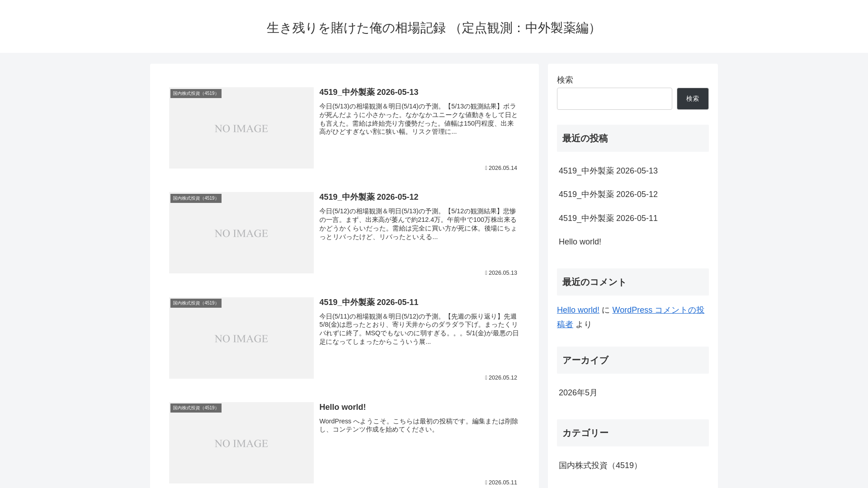Open the 国内株式投資（4519） category link in sidebar
The height and width of the screenshot is (488, 868).
pyautogui.click(x=600, y=465)
